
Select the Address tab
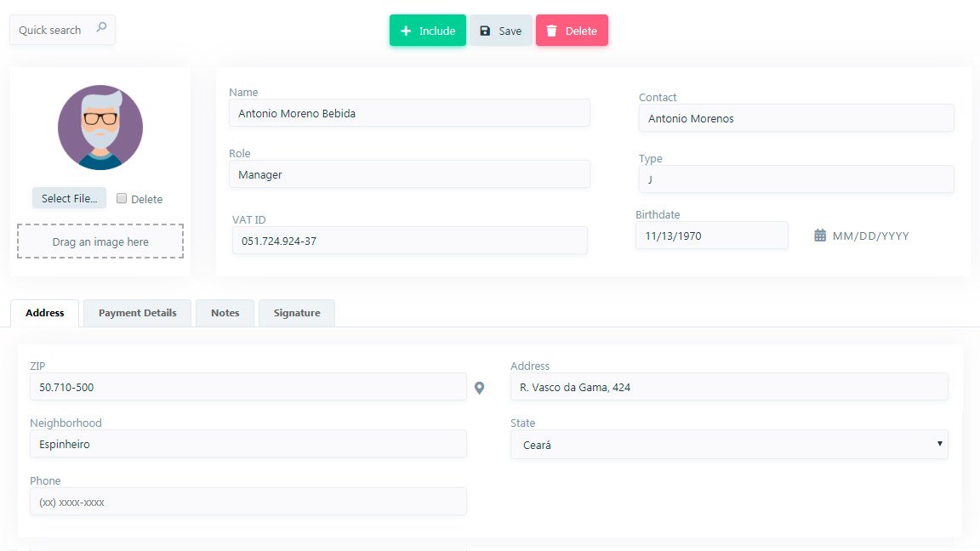(x=45, y=313)
